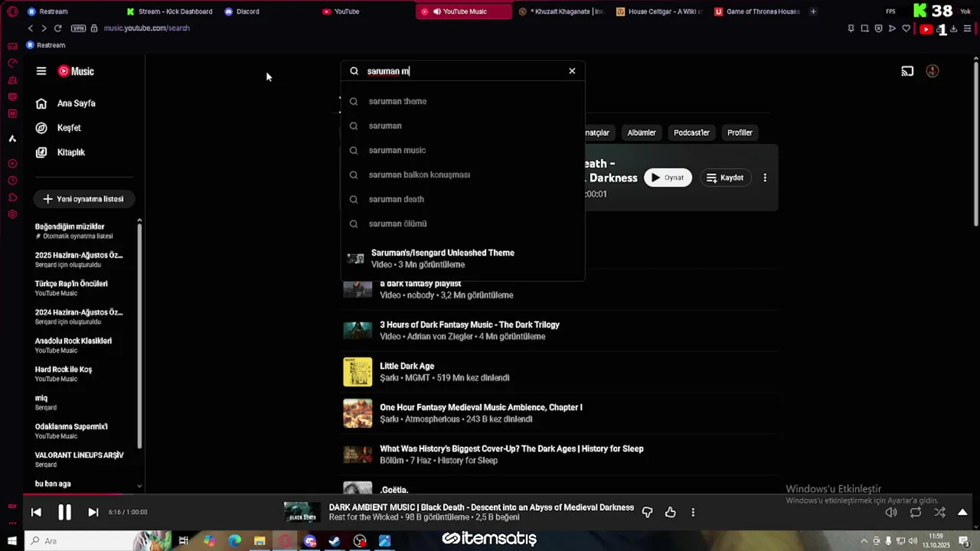980x551 pixels.
Task: Open the account avatar menu
Action: coord(933,71)
